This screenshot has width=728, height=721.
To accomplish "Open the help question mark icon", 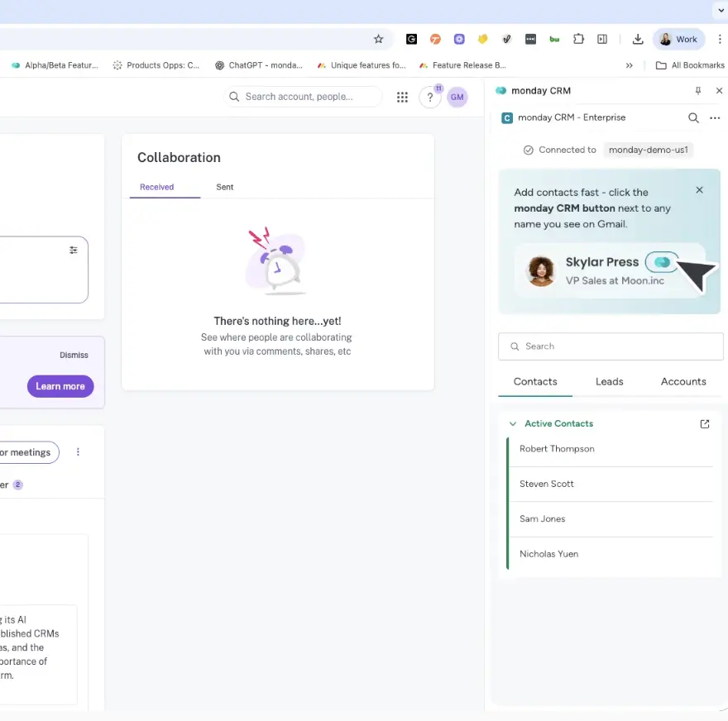I will (430, 98).
